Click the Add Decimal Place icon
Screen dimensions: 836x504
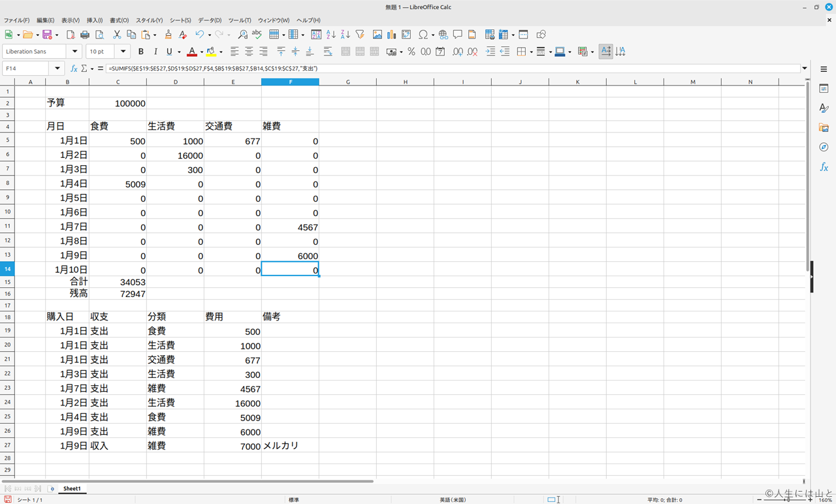click(458, 52)
